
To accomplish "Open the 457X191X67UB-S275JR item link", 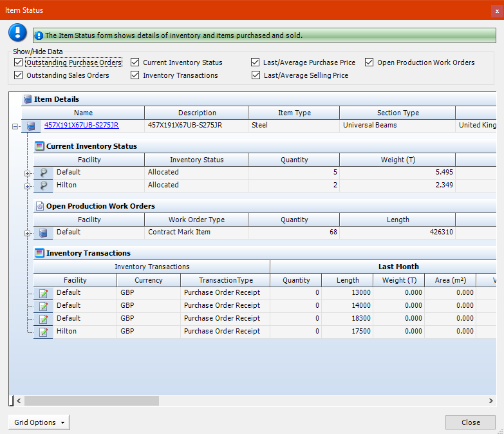I will [x=81, y=126].
